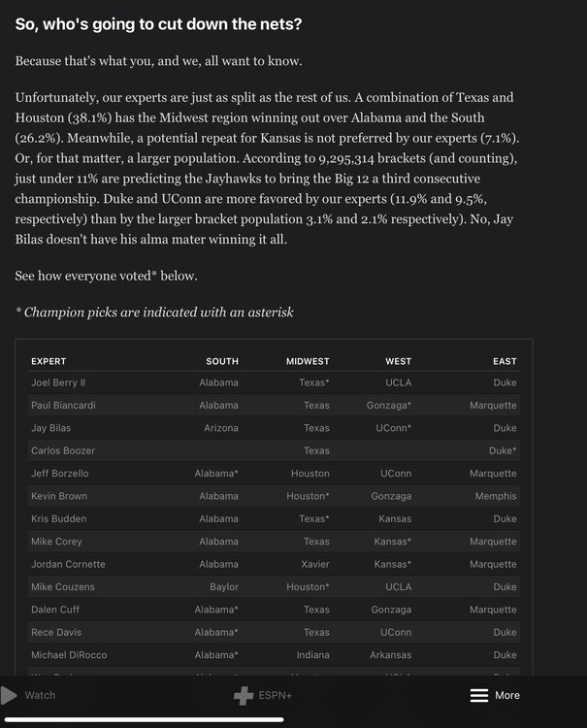Click the champion picks asterisk footnote
The image size is (587, 728).
pos(154,312)
